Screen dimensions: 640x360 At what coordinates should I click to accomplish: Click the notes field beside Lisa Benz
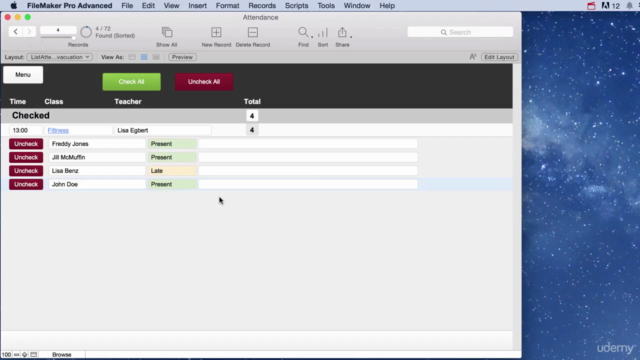tap(308, 171)
